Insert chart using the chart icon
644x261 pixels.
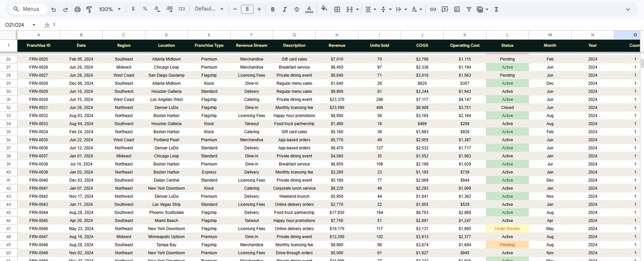pos(457,9)
